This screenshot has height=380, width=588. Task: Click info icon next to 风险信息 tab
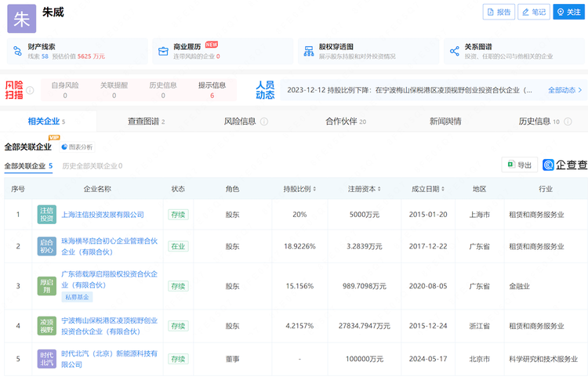(264, 122)
